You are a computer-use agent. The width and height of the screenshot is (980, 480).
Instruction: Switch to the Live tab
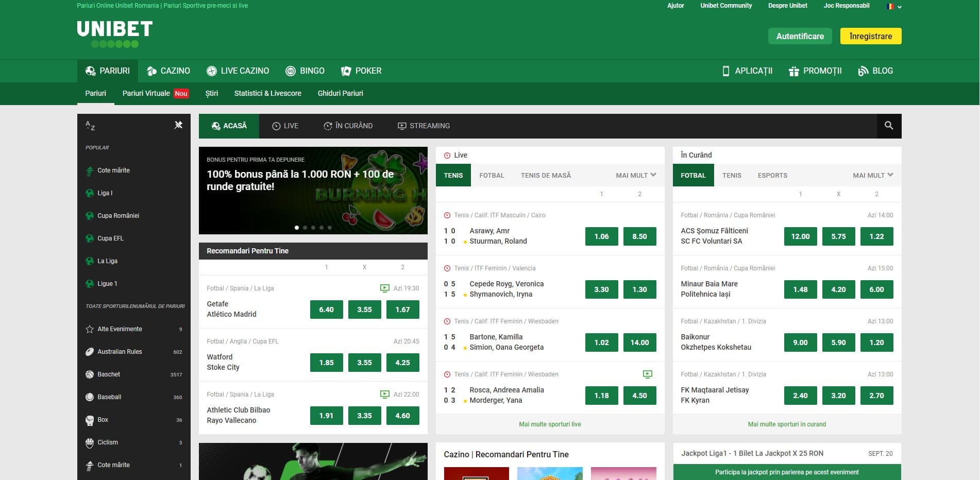pos(285,126)
